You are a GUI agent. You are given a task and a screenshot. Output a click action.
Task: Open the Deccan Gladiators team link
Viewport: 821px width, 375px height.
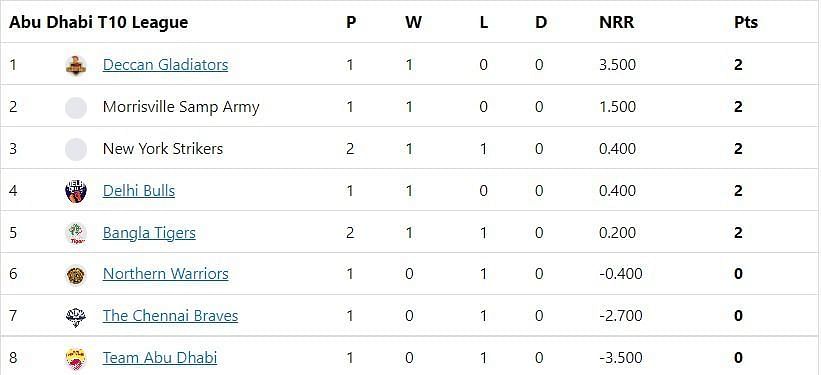point(165,64)
